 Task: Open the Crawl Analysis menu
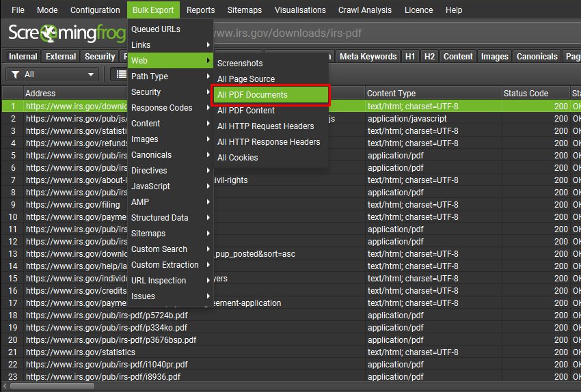point(364,10)
